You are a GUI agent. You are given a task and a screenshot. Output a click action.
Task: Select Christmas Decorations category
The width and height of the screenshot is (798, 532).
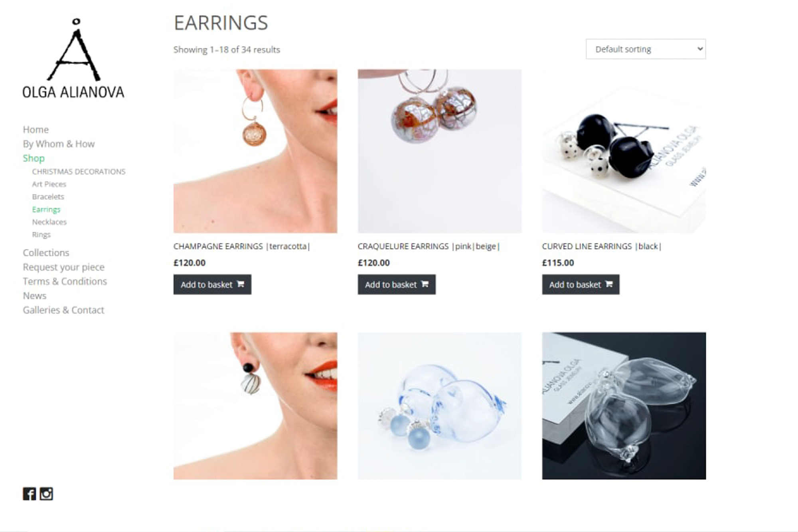(79, 172)
